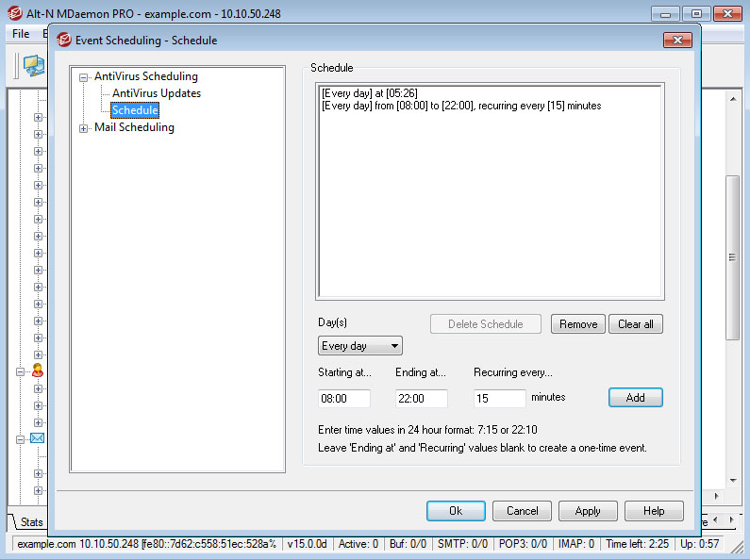750x560 pixels.
Task: Switch to the Stats tab
Action: coord(31,522)
